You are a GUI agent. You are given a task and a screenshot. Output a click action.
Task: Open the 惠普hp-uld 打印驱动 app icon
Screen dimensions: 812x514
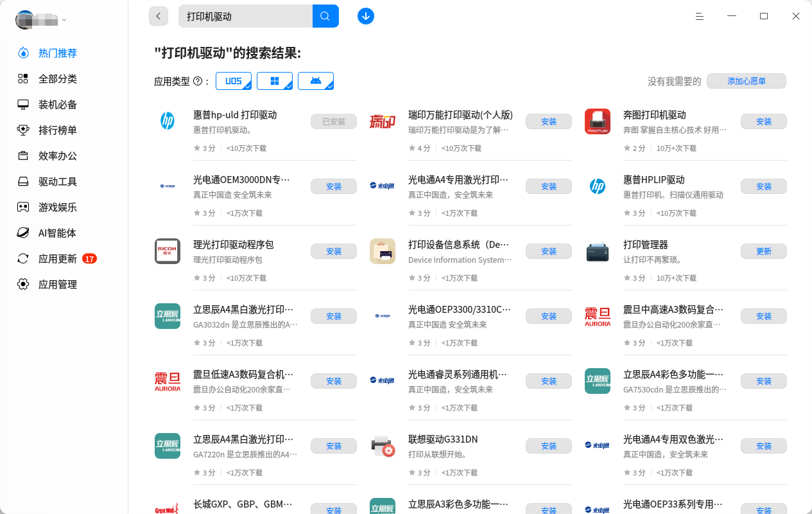(x=168, y=121)
